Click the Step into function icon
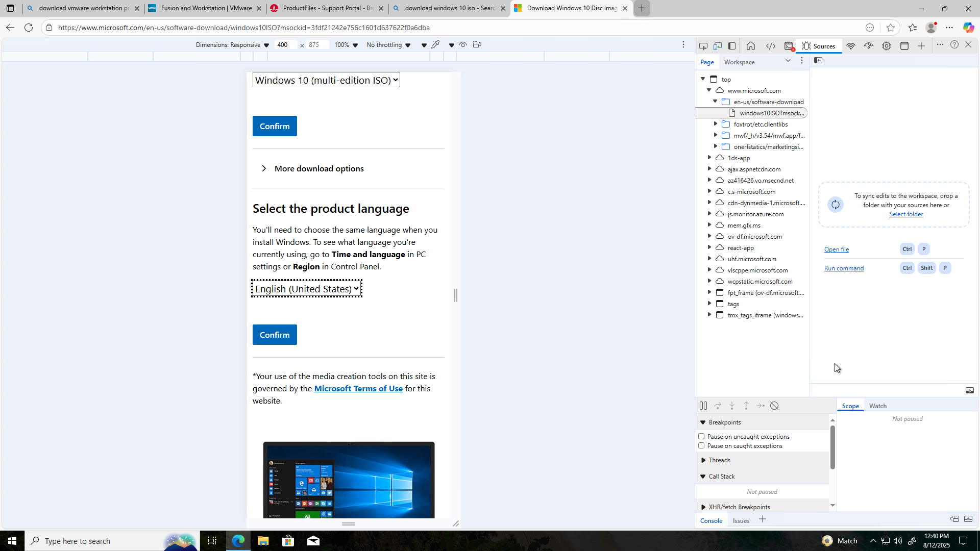The image size is (980, 551). point(732,406)
